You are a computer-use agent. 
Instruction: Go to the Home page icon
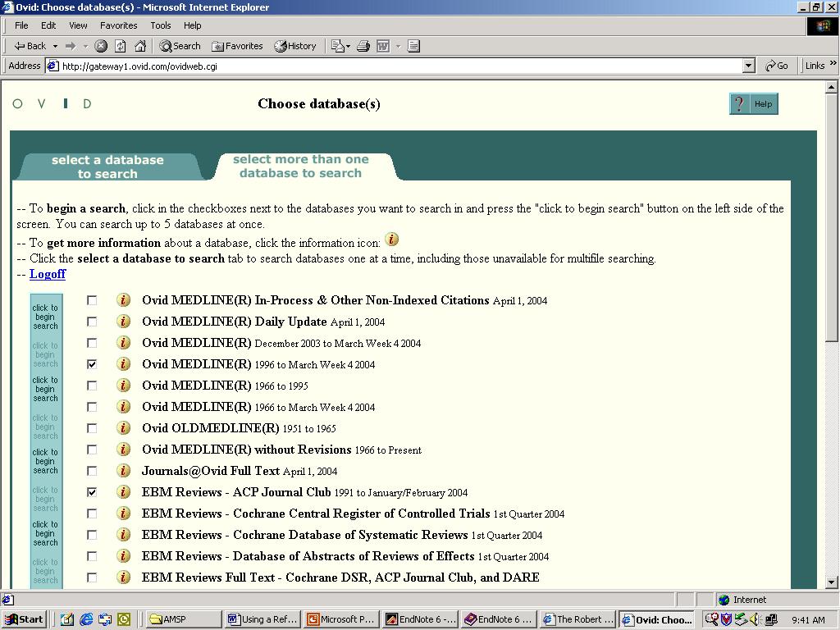[140, 46]
